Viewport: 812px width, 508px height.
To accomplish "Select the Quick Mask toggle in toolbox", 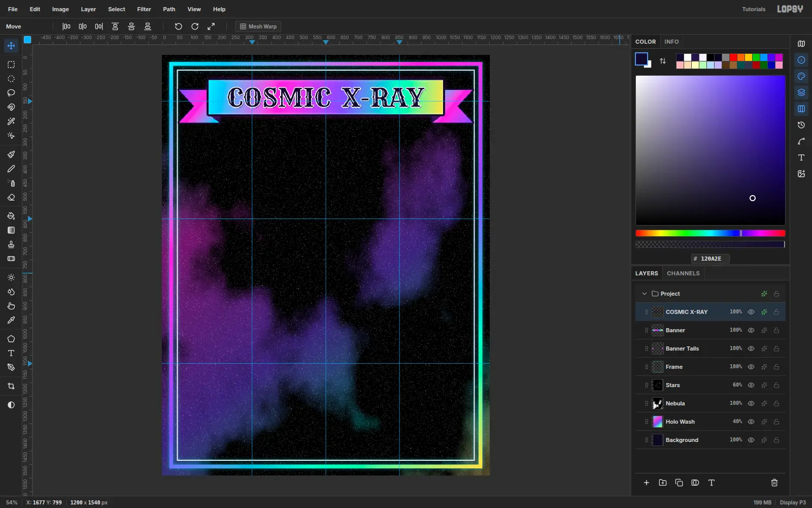I will [11, 405].
